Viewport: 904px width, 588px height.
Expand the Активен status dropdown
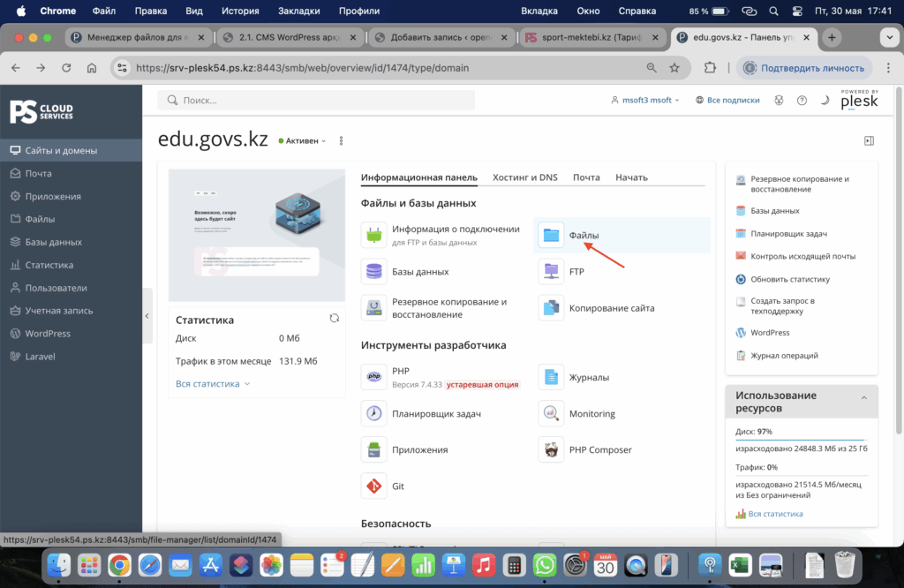[x=302, y=141]
